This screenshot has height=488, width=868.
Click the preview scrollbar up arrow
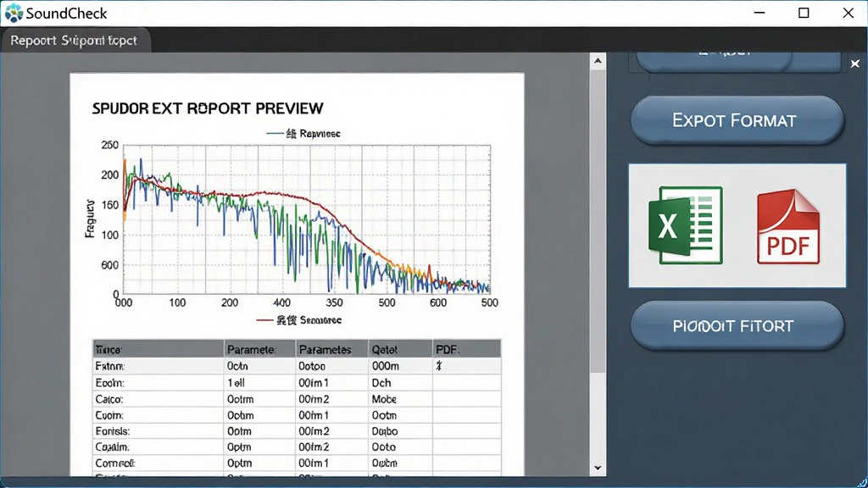tap(598, 60)
